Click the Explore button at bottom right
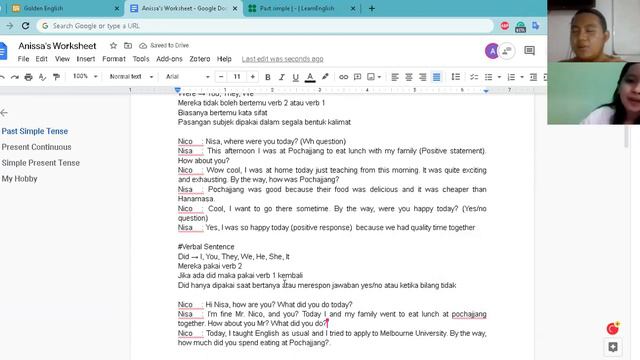 pos(613,347)
